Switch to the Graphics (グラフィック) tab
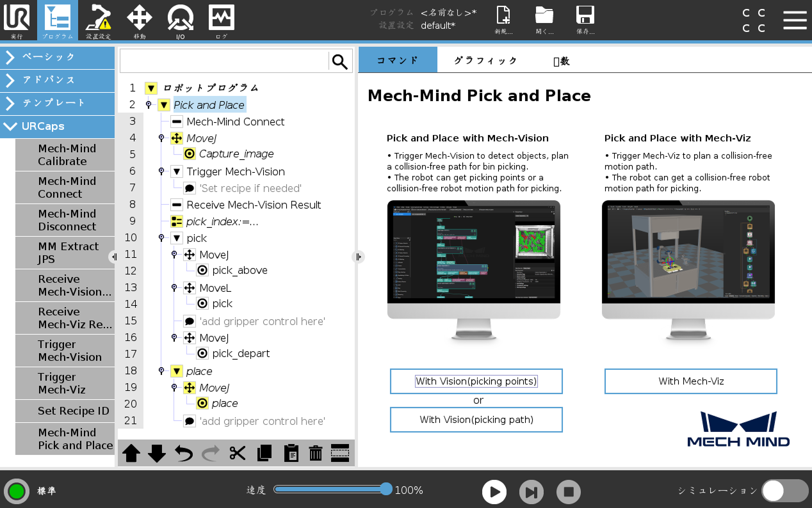This screenshot has width=812, height=508. (485, 60)
